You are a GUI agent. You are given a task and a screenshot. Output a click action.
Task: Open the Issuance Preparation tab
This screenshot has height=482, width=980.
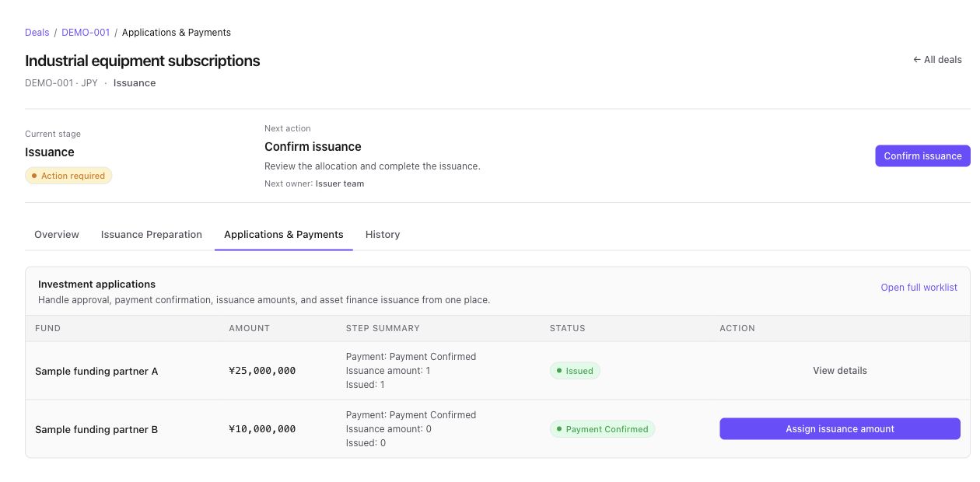(x=152, y=234)
